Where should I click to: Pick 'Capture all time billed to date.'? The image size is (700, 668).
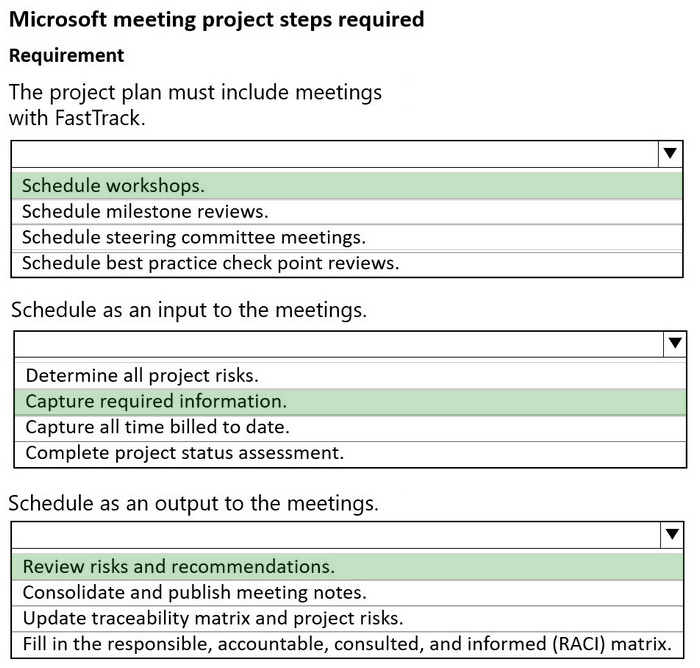pos(350,428)
